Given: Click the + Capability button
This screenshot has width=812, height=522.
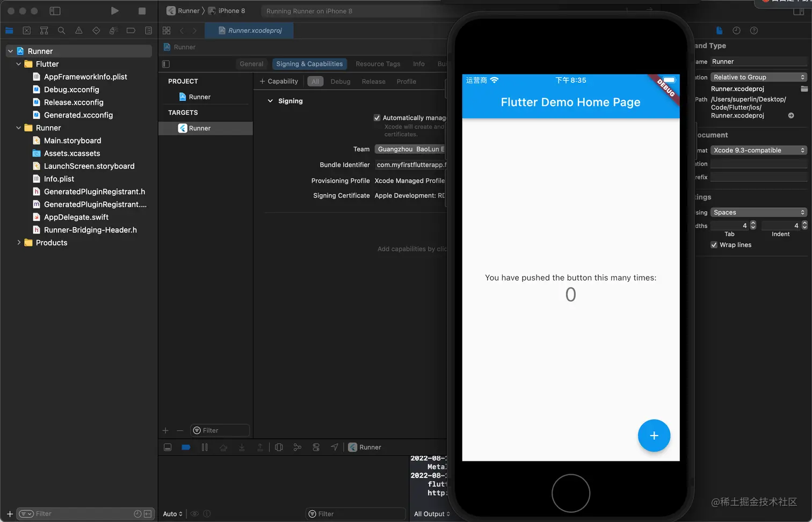Looking at the screenshot, I should point(279,82).
